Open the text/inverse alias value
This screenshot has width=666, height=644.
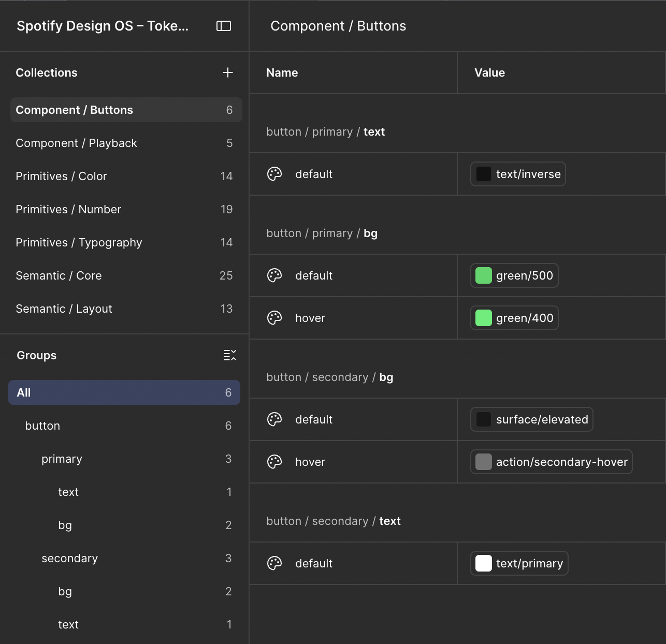coord(518,174)
